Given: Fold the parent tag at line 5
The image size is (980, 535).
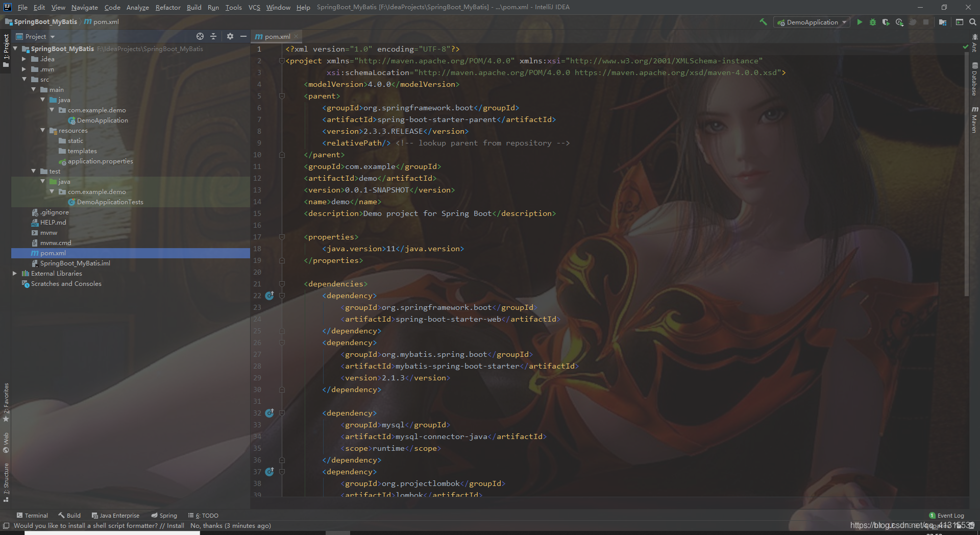Looking at the screenshot, I should pyautogui.click(x=282, y=96).
